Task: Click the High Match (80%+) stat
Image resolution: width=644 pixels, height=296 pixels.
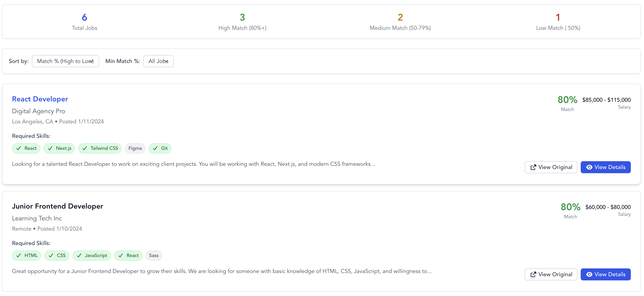Action: coord(242,22)
